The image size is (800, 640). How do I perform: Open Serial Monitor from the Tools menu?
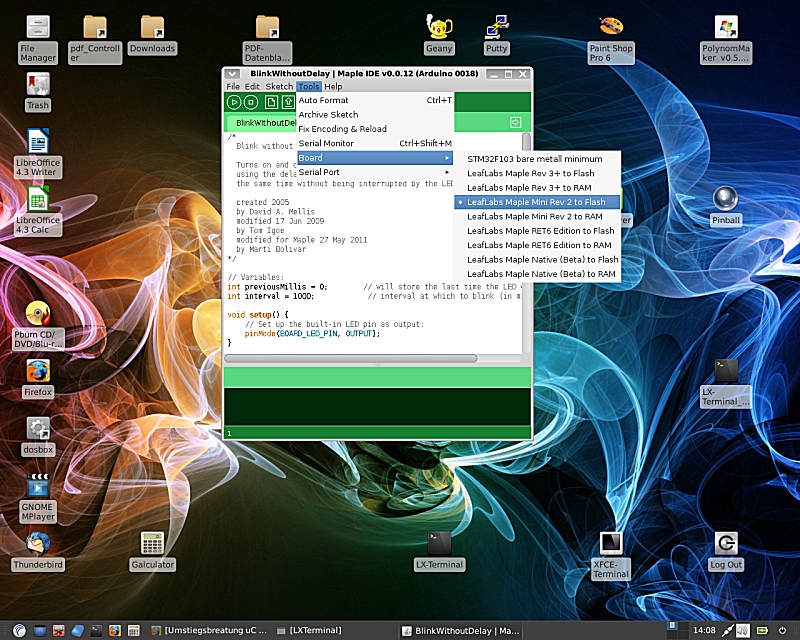375,143
